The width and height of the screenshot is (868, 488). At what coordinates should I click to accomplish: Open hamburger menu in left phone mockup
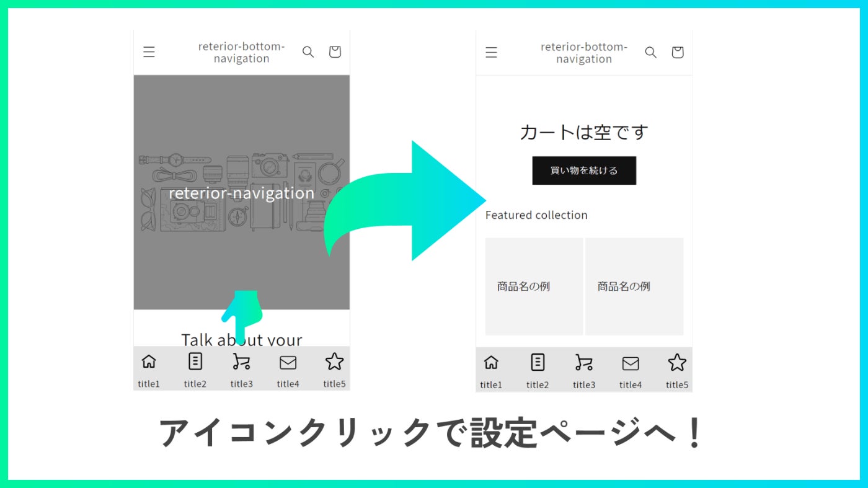coord(149,52)
